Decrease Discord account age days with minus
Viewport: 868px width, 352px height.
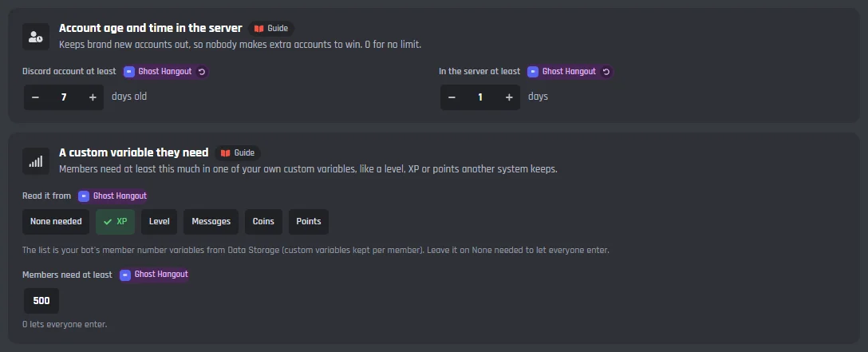pyautogui.click(x=35, y=97)
